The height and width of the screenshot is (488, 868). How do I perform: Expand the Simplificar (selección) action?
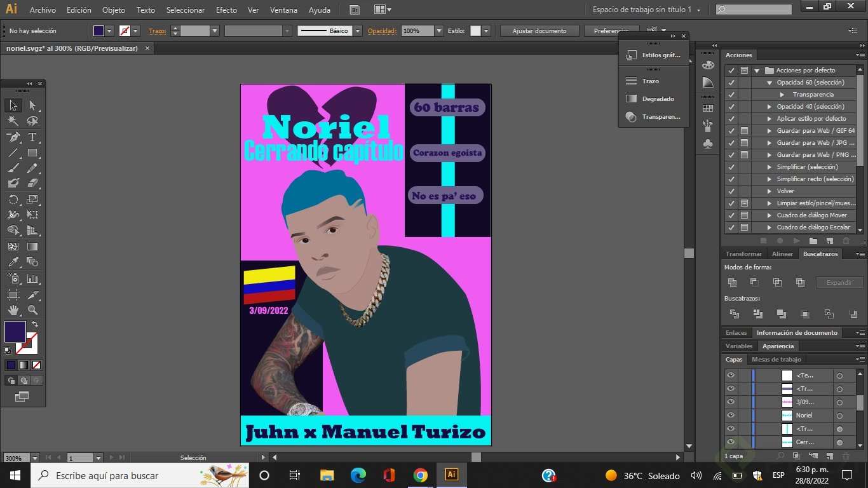click(x=770, y=167)
